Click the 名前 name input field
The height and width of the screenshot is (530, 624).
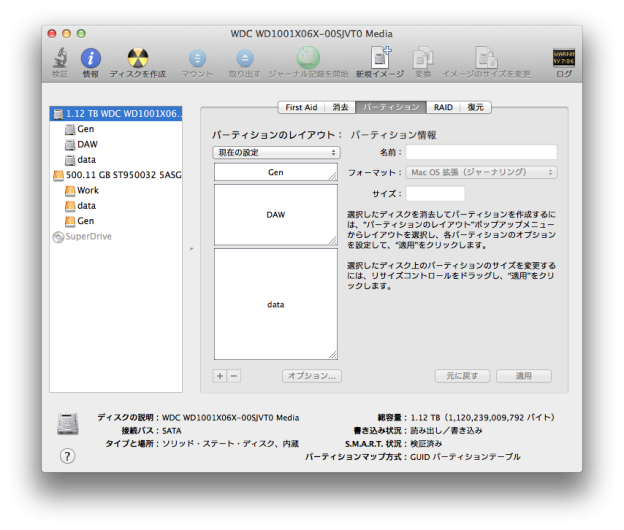click(481, 152)
